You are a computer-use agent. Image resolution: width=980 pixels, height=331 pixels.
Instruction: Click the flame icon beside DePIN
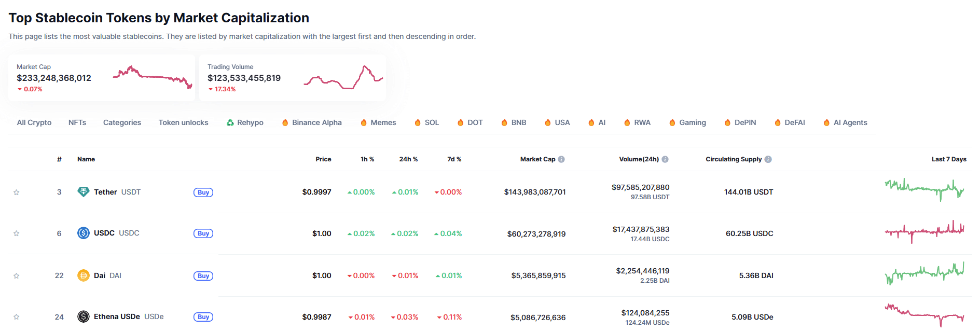click(727, 122)
